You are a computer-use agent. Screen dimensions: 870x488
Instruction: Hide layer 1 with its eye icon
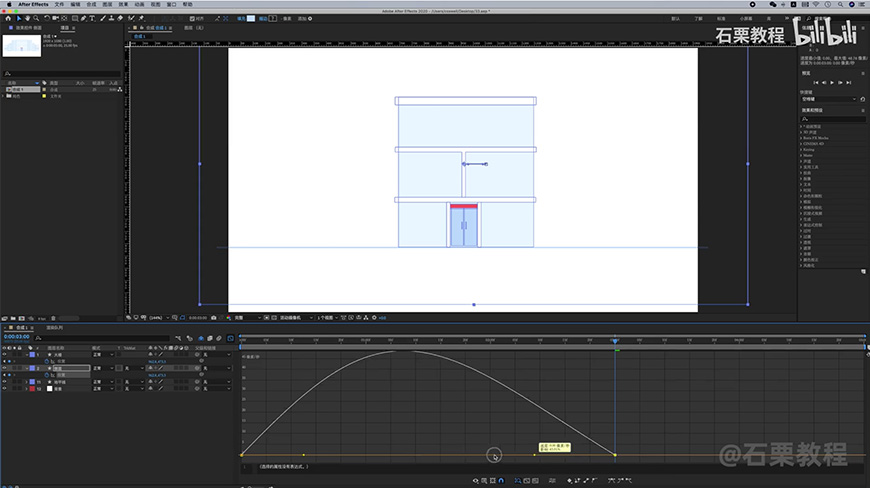pos(4,354)
